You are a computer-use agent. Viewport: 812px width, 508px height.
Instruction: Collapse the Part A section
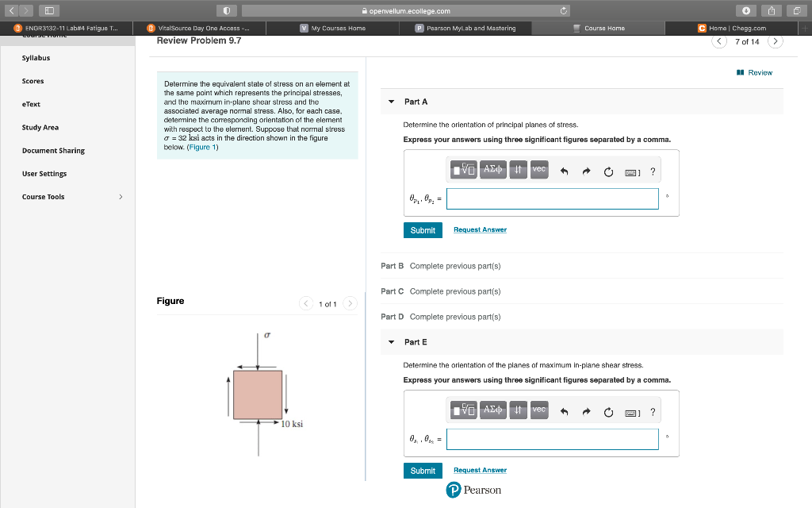pyautogui.click(x=391, y=102)
